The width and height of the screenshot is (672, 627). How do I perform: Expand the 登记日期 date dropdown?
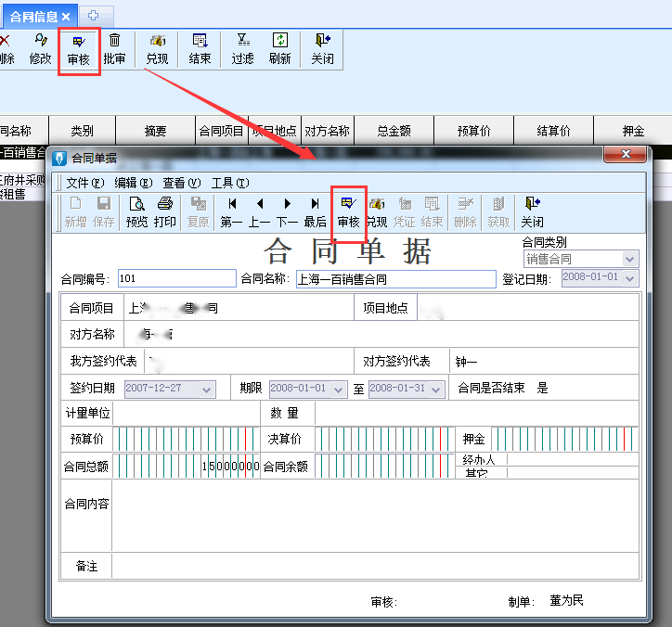[x=630, y=278]
